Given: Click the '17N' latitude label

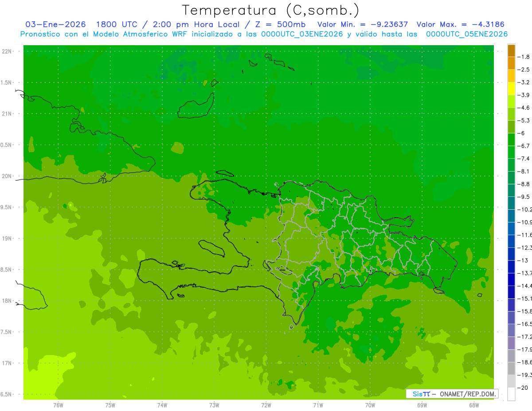Looking at the screenshot, I should coord(7,363).
